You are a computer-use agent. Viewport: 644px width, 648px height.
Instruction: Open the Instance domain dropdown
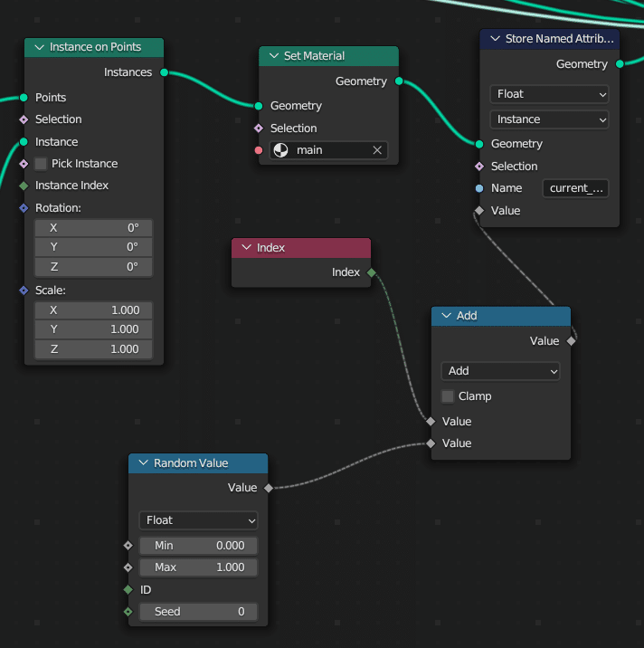[x=549, y=119]
